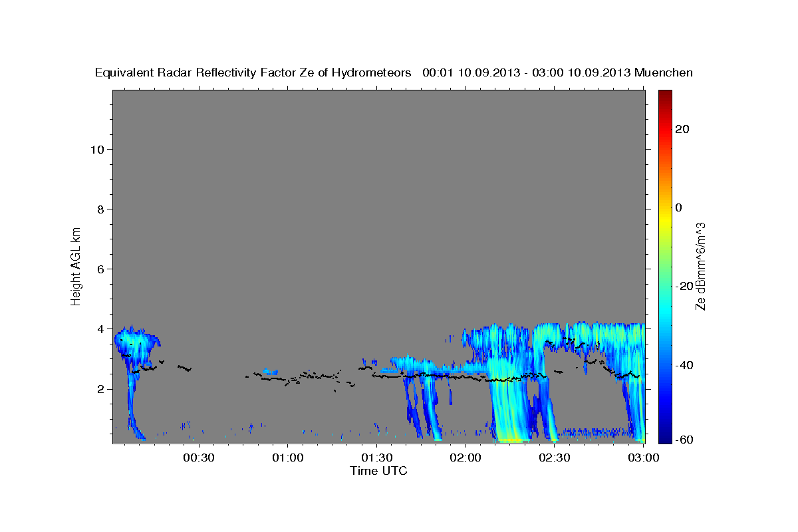Click the plot title text

394,72
